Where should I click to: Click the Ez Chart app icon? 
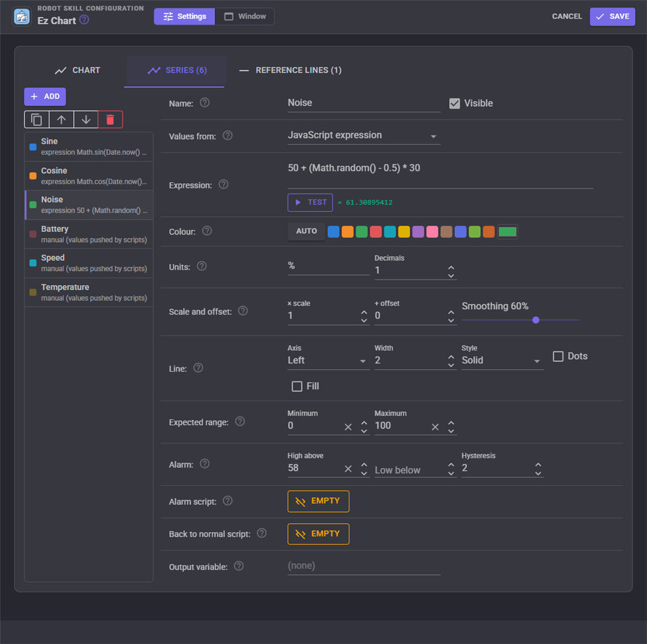[21, 16]
